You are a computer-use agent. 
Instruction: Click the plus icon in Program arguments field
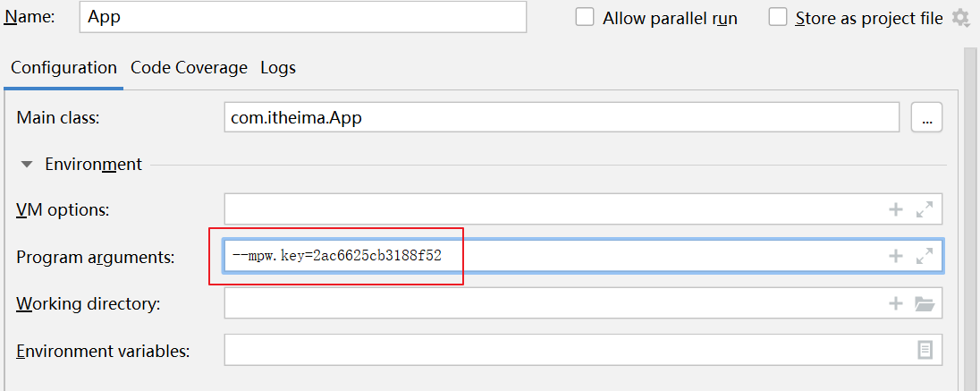pos(895,257)
